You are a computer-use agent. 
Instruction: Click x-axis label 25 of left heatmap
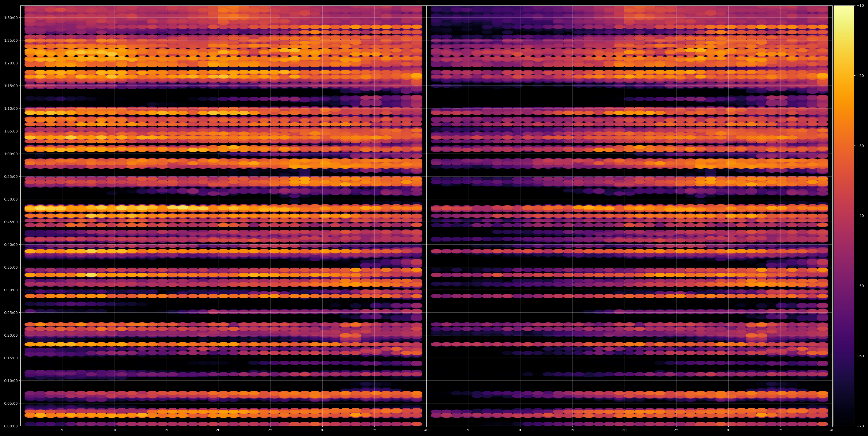270,430
